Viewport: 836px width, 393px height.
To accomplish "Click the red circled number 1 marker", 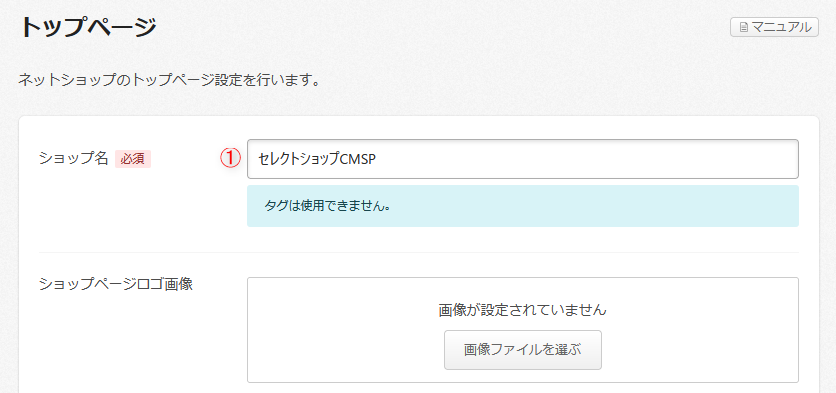I will [231, 158].
